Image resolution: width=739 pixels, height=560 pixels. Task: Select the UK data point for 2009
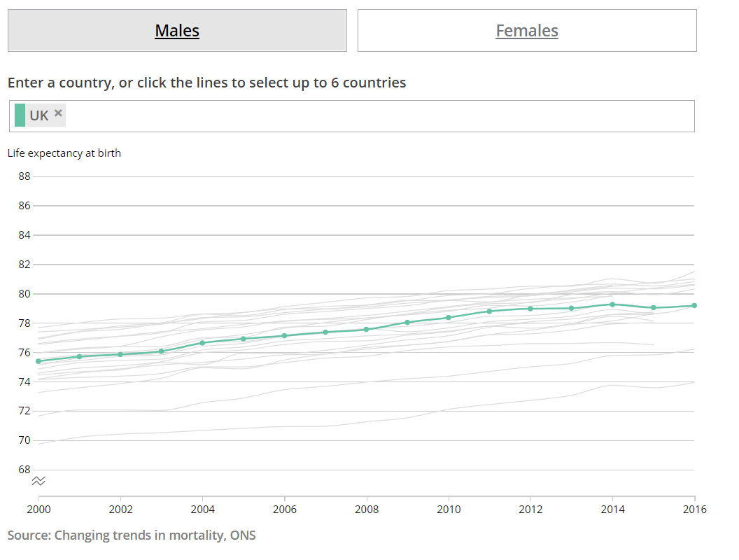[407, 322]
